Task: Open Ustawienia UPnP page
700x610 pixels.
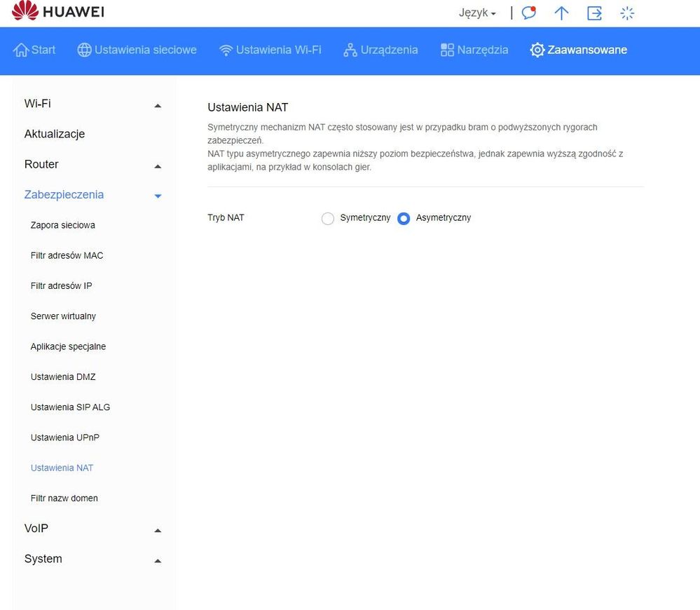Action: coord(64,438)
